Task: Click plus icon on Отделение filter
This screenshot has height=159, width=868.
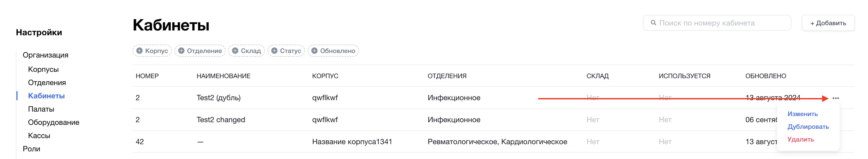Action: click(x=181, y=51)
